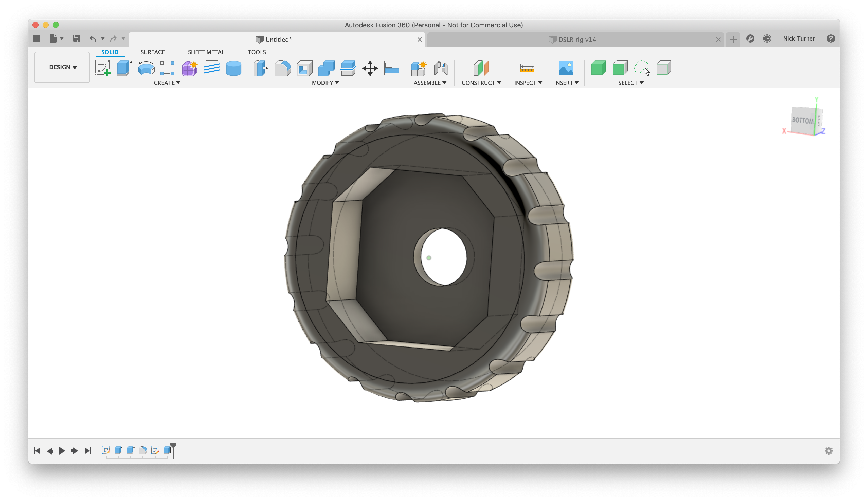The width and height of the screenshot is (868, 501).
Task: Select the Shell tool
Action: [304, 68]
